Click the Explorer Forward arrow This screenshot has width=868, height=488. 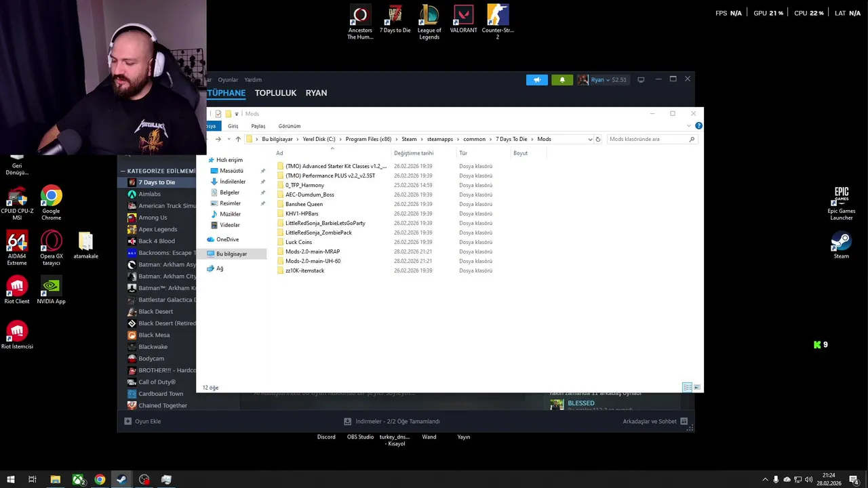tap(218, 139)
